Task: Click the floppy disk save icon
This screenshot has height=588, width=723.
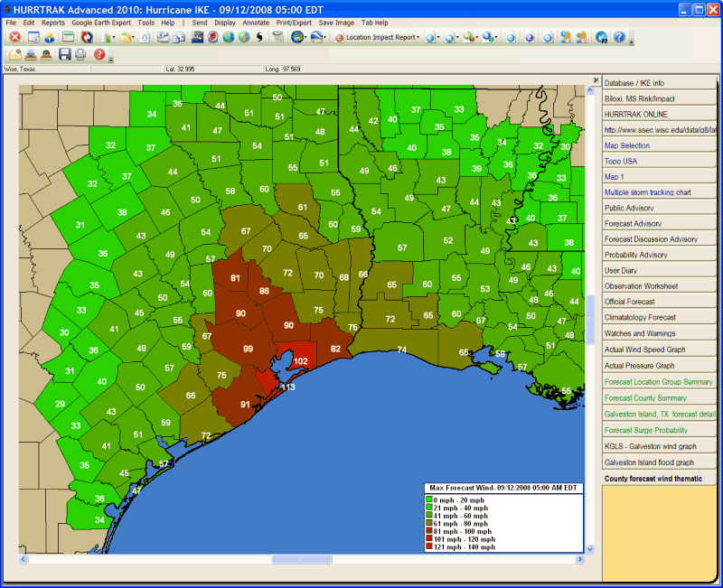Action: point(65,55)
